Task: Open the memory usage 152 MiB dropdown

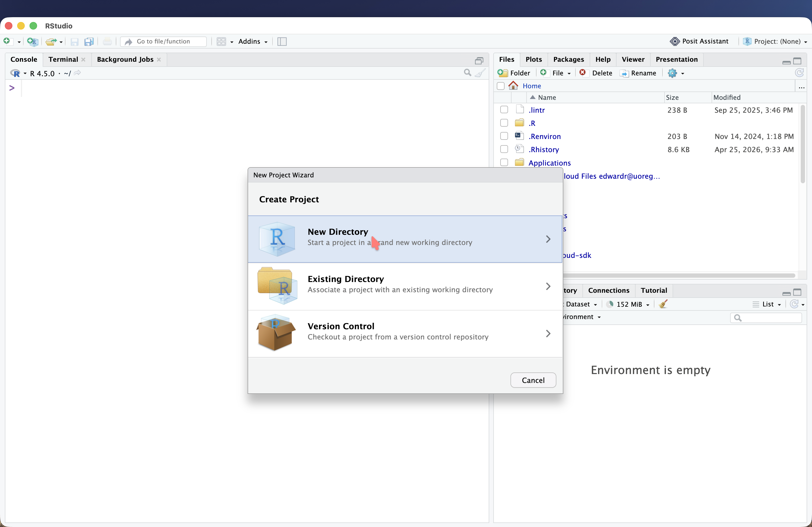Action: (629, 304)
